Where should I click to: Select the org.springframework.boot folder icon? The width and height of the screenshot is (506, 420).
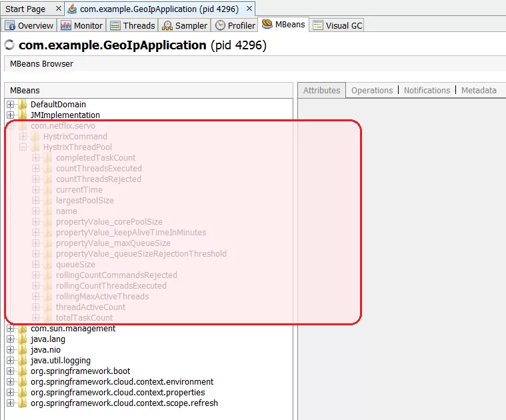pyautogui.click(x=22, y=371)
